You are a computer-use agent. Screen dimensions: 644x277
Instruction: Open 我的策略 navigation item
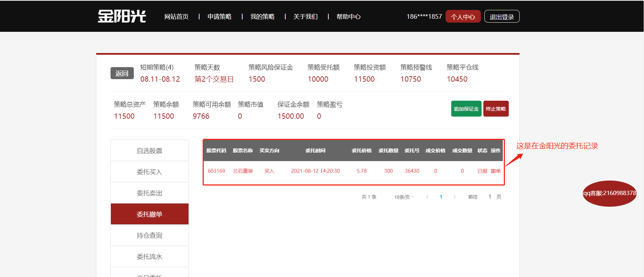coord(262,17)
